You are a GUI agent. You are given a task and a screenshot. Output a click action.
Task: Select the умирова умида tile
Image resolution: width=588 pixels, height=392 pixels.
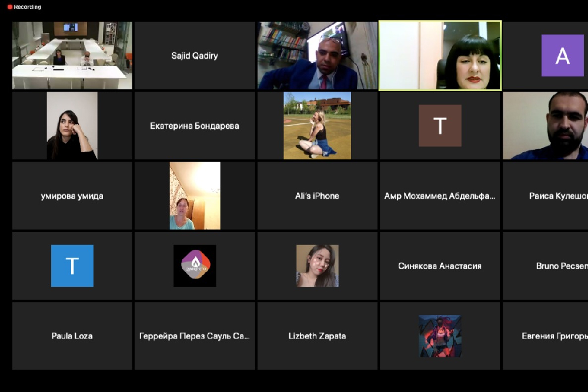[72, 196]
